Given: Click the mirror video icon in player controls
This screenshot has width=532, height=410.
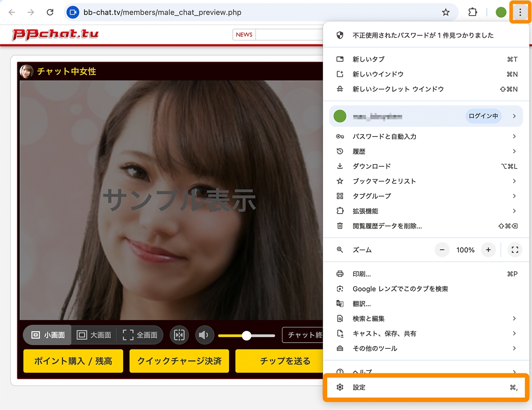Looking at the screenshot, I should 179,335.
